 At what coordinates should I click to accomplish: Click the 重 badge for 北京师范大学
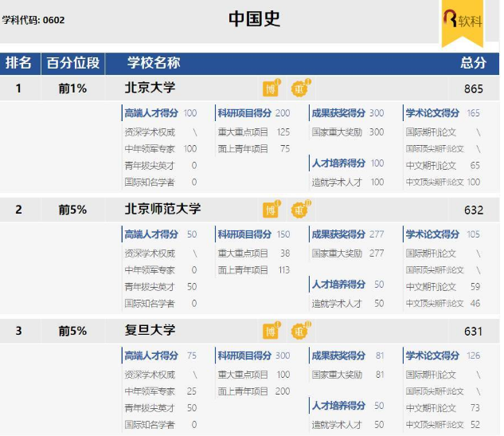300,209
